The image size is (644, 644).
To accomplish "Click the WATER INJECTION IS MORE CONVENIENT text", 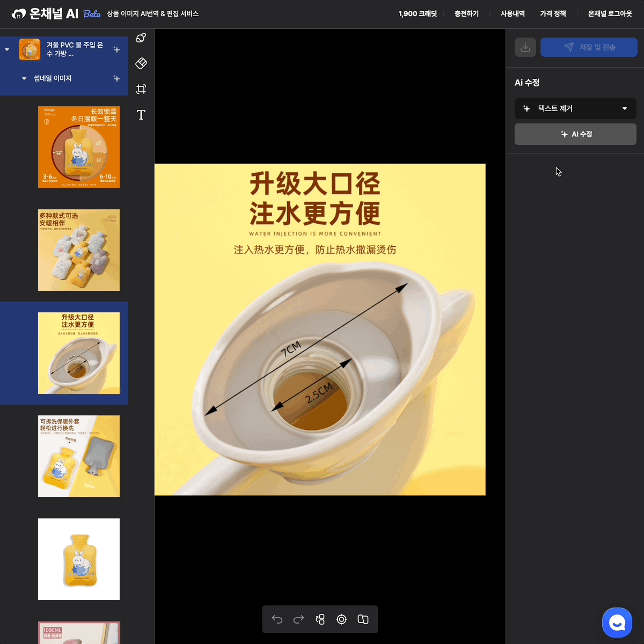I will point(315,234).
